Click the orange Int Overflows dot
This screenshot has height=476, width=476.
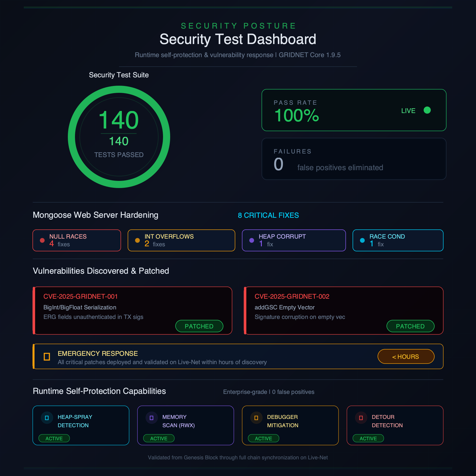[137, 240]
